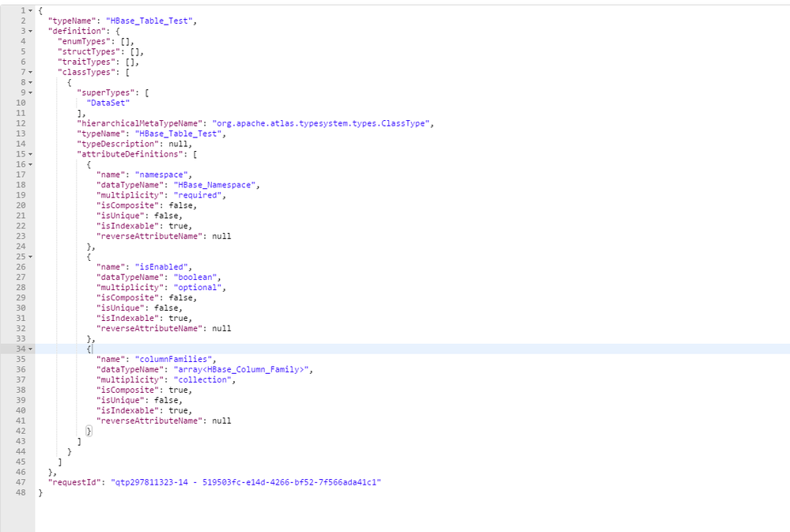Collapse the "superTypes" array on line 9
This screenshot has width=790, height=532.
click(x=28, y=92)
